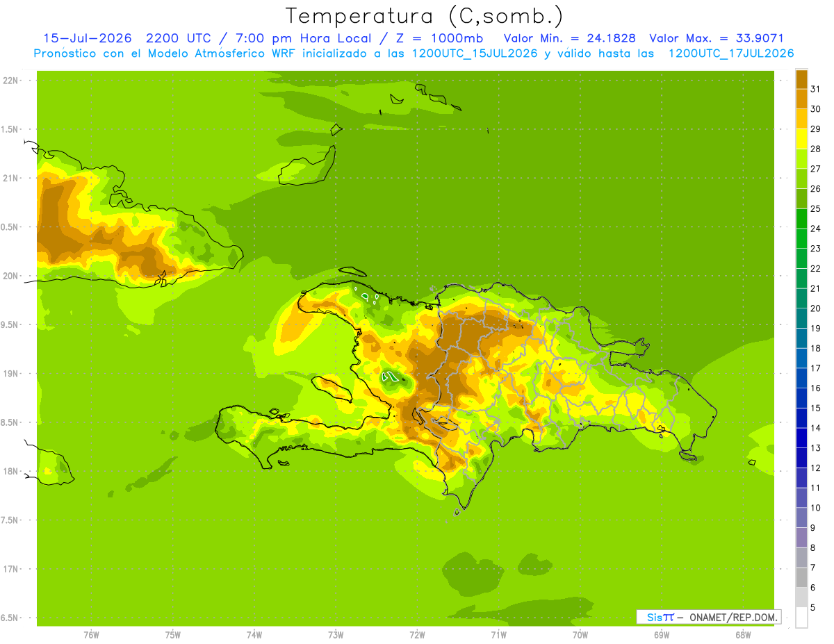Click the legend value "31"
The width and height of the screenshot is (834, 644).
[x=816, y=88]
